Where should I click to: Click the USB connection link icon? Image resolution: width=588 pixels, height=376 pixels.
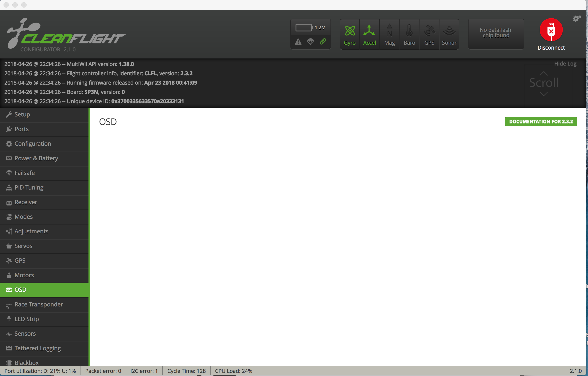tap(323, 42)
